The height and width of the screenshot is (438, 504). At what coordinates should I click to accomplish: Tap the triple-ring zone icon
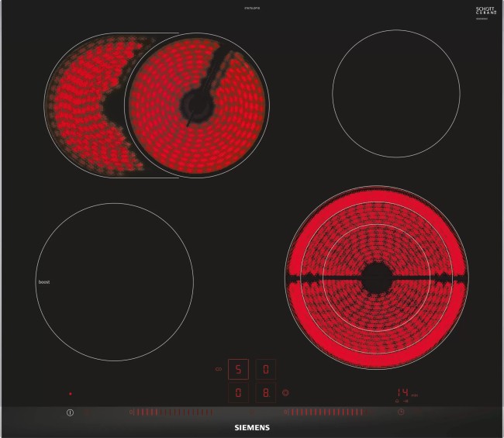pyautogui.click(x=285, y=393)
